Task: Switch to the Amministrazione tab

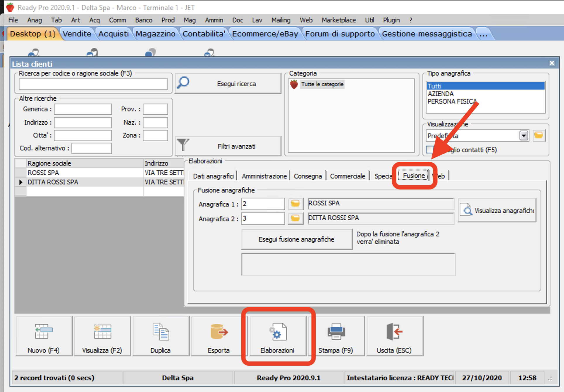Action: coord(264,176)
